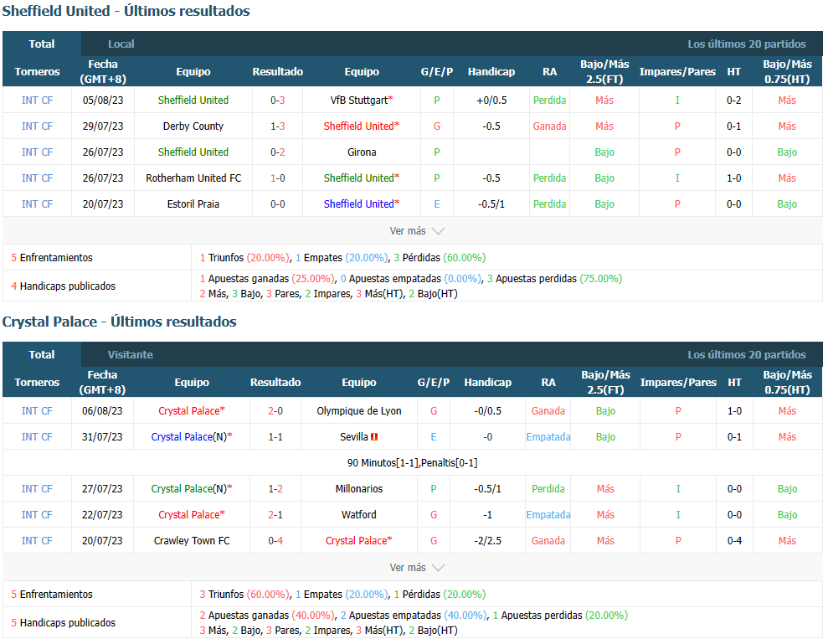Click Sheffield United in the Derby County row

pyautogui.click(x=359, y=126)
